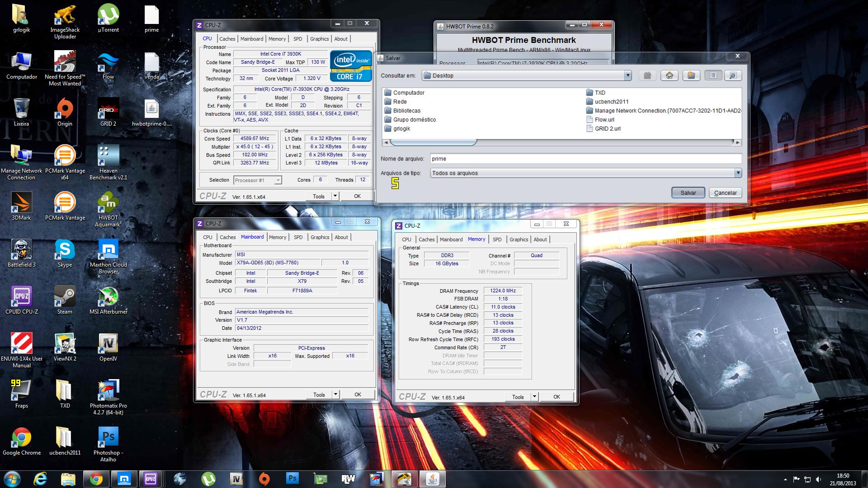Click the Salvar button
This screenshot has width=868, height=488.
click(x=688, y=192)
